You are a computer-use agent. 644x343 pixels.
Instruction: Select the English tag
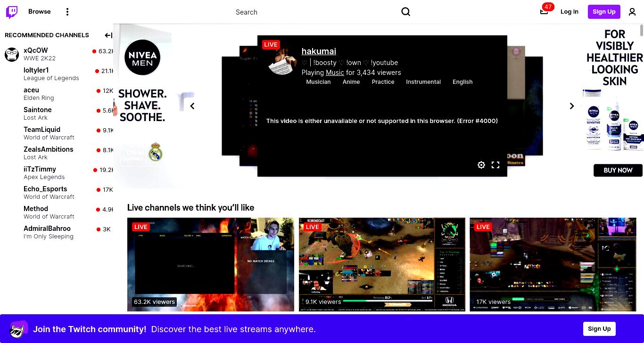462,82
